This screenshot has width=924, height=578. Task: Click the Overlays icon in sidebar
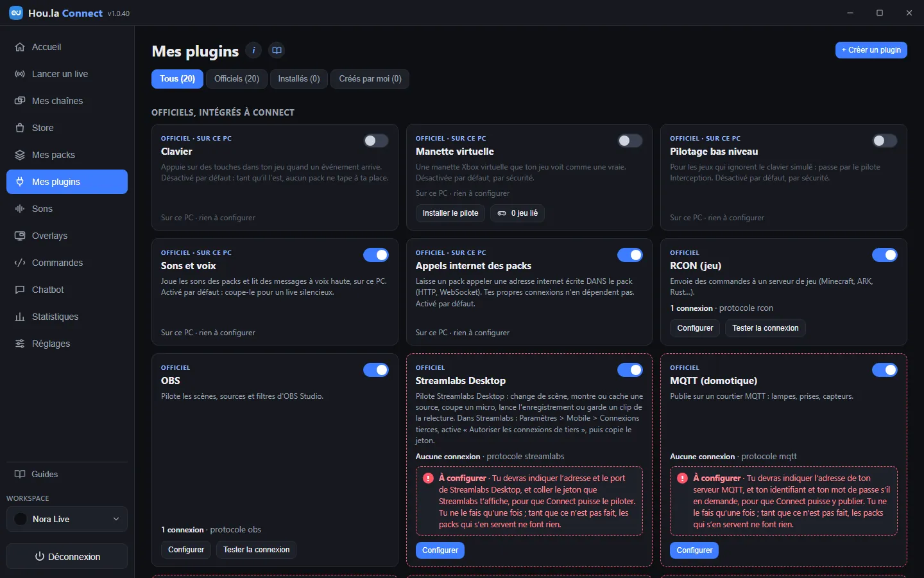20,236
